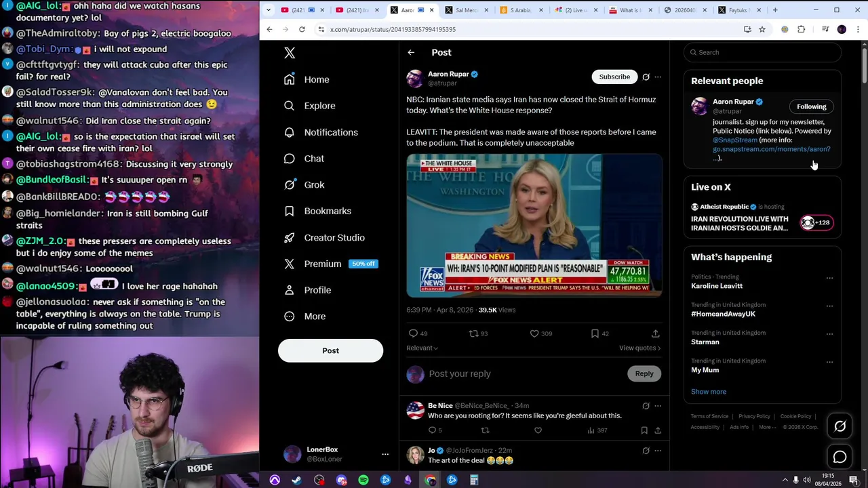
Task: View analytics showing 397 on Be Nice's reply
Action: 597,430
